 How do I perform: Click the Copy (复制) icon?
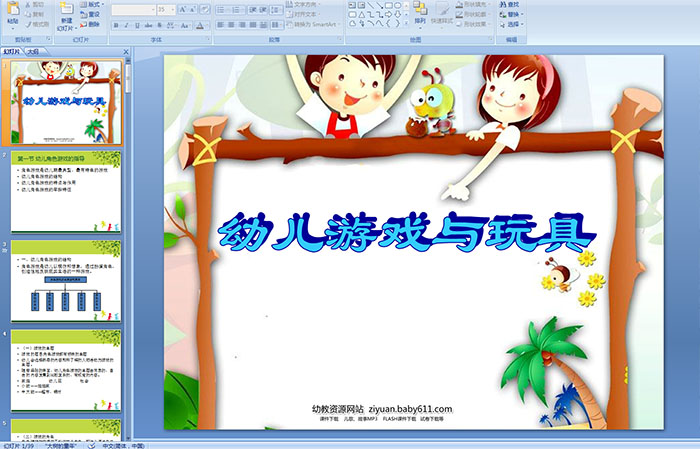click(x=28, y=15)
